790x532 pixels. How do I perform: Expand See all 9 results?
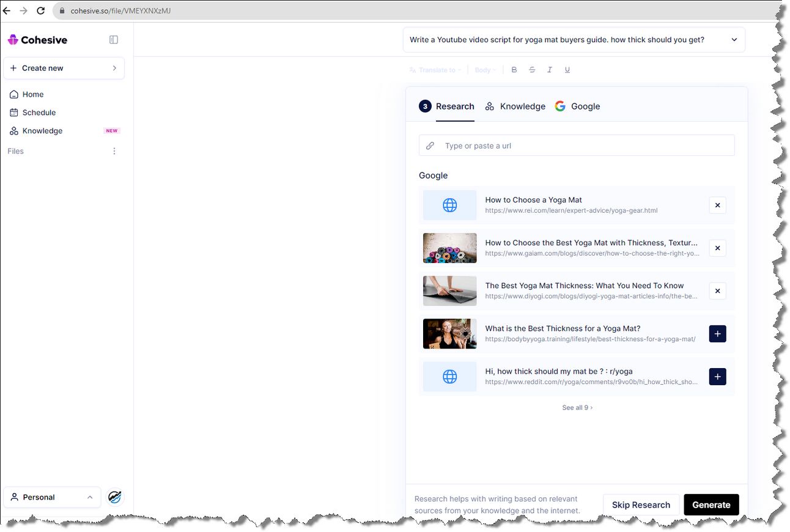tap(577, 407)
